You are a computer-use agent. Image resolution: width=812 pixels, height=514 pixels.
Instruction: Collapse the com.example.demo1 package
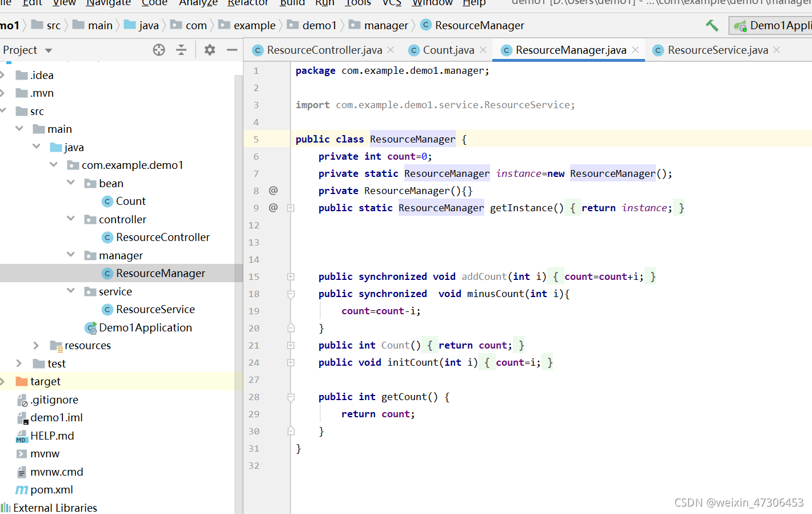pos(54,165)
